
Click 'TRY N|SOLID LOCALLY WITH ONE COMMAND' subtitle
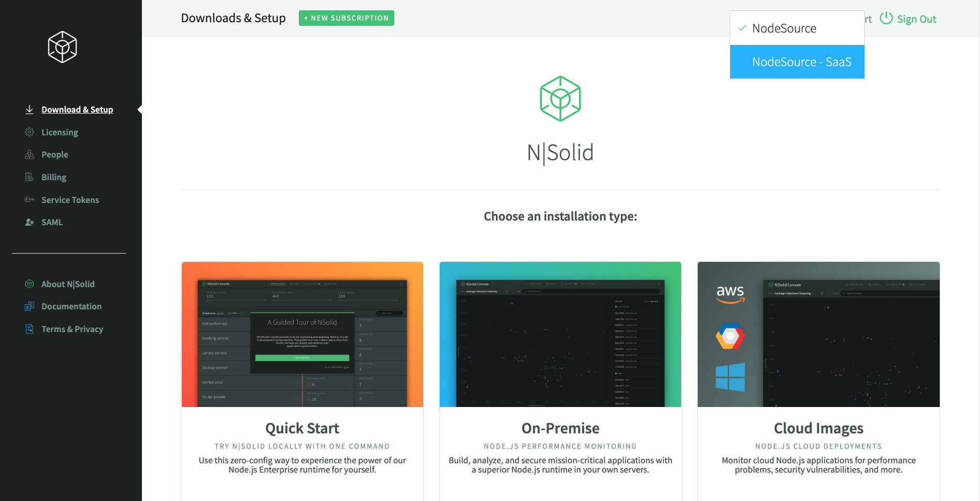point(302,446)
